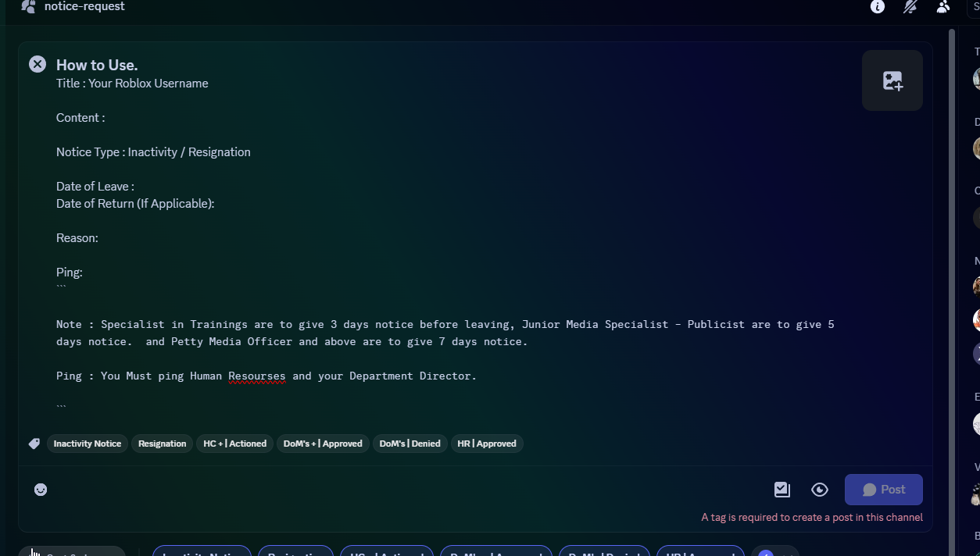Select the Resignation tag in composer
980x556 pixels.
tap(162, 444)
